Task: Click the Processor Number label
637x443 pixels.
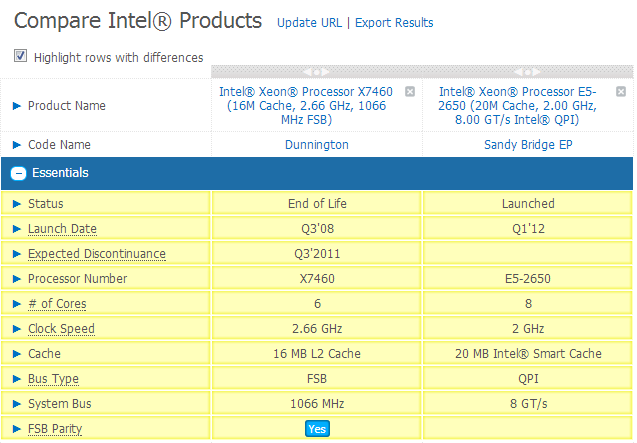Action: 77,279
